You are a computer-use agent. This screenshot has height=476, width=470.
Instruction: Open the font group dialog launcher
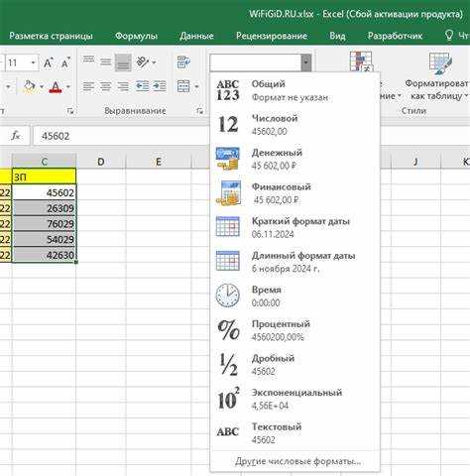[x=70, y=111]
